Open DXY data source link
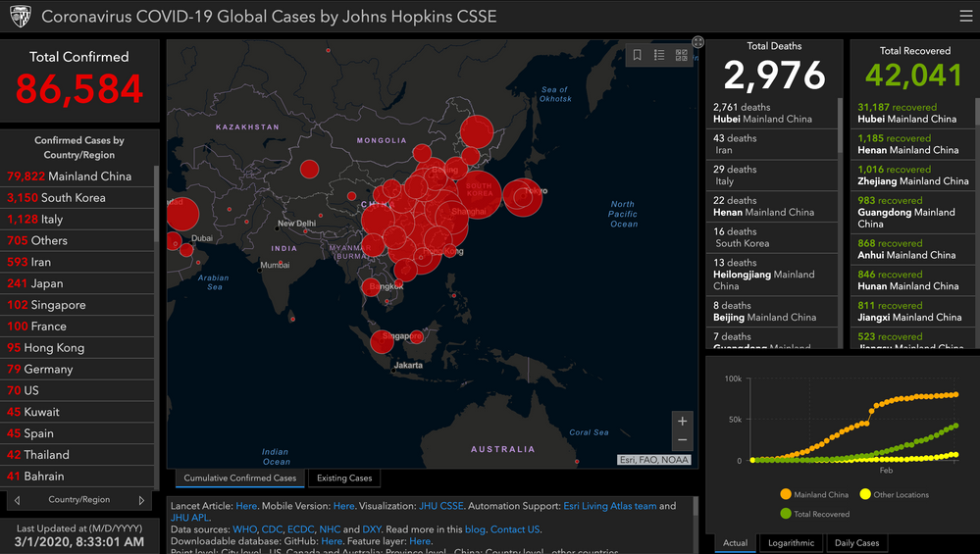The height and width of the screenshot is (554, 980). tap(371, 529)
